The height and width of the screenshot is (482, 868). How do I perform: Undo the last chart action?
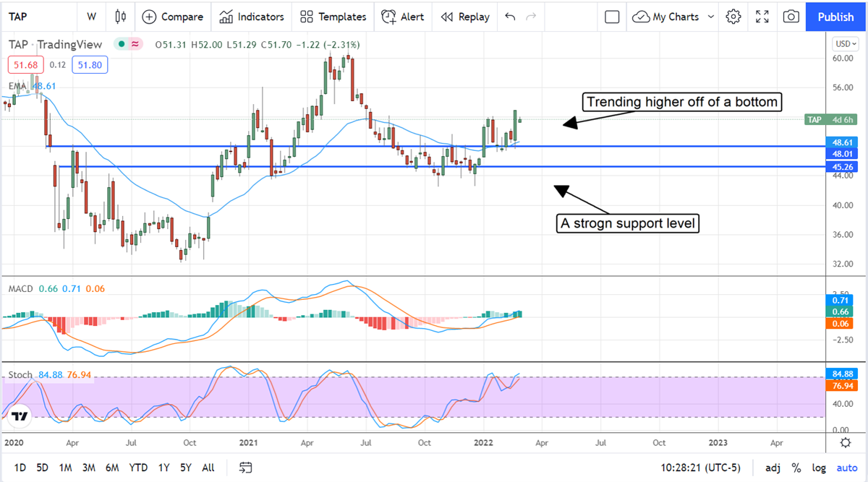[511, 16]
